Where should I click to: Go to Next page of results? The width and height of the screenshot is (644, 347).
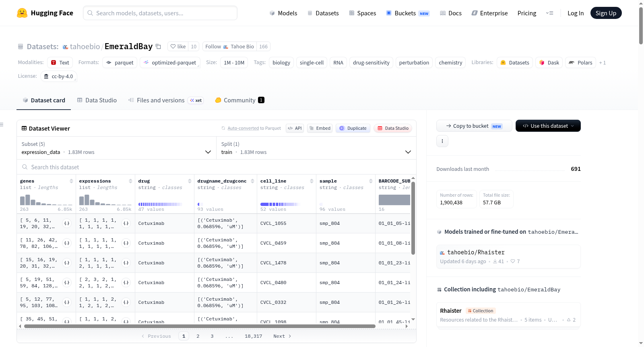coord(282,336)
